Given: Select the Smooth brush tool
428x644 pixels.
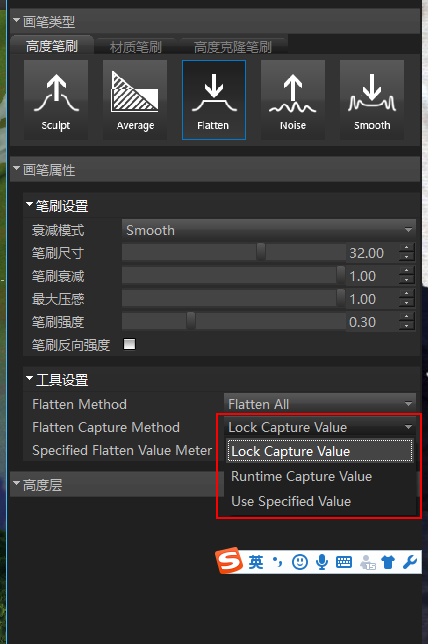Looking at the screenshot, I should click(372, 100).
